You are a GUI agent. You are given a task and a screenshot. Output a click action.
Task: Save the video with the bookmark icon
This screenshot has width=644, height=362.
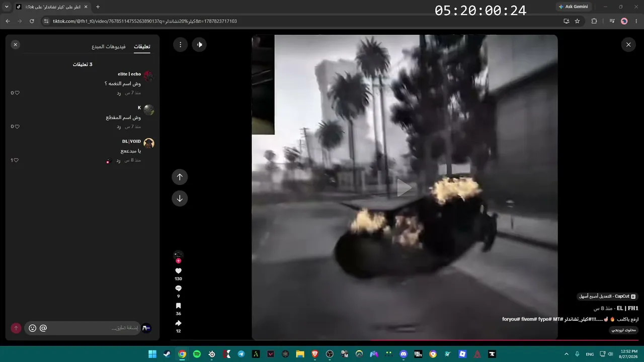[x=178, y=306]
